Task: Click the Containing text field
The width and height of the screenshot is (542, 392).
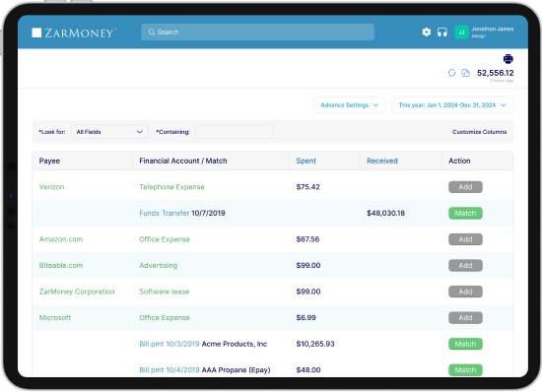Action: (235, 132)
